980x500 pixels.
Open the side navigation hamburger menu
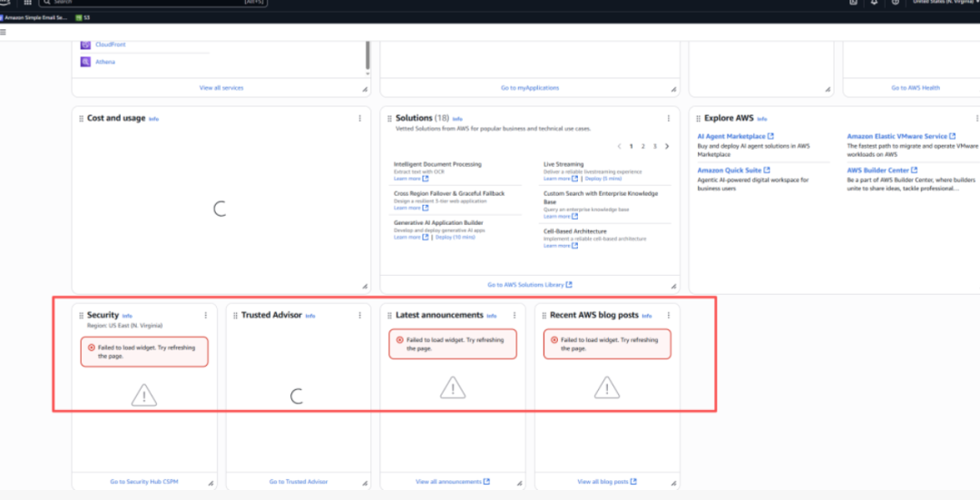[3, 32]
